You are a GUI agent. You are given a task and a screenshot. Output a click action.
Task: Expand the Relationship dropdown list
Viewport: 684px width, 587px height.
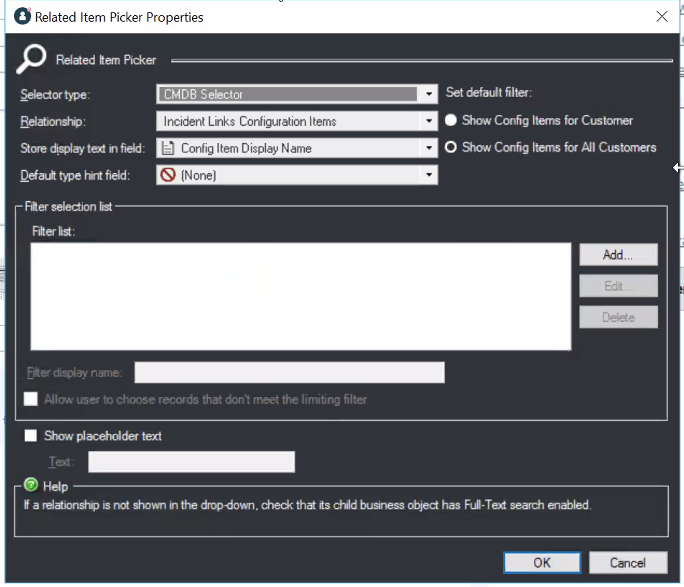(x=429, y=121)
